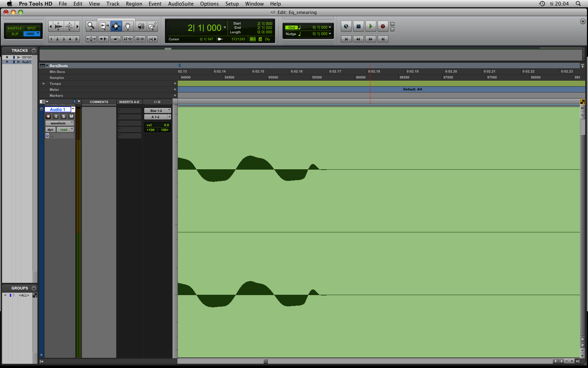This screenshot has height=368, width=588.
Task: Click Return to Zero button
Action: [x=346, y=39]
